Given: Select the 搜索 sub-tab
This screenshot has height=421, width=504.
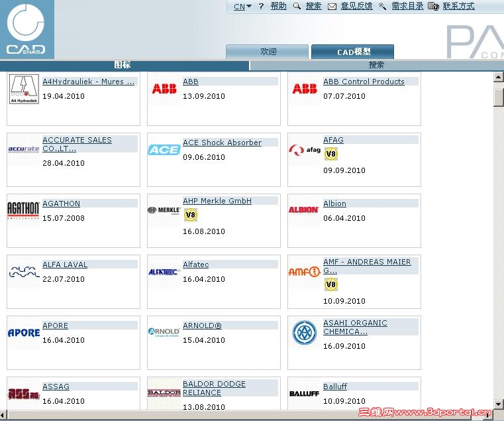Looking at the screenshot, I should click(x=377, y=66).
